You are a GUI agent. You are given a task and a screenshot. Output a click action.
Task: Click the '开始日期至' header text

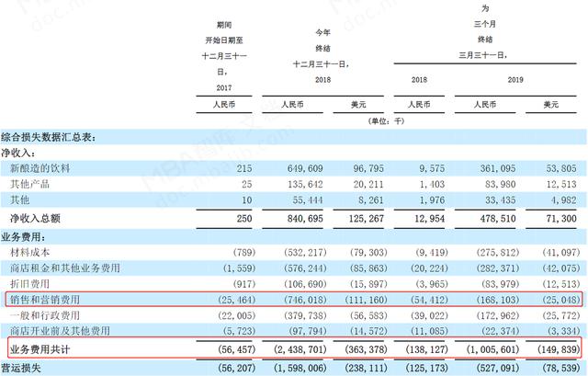224,40
